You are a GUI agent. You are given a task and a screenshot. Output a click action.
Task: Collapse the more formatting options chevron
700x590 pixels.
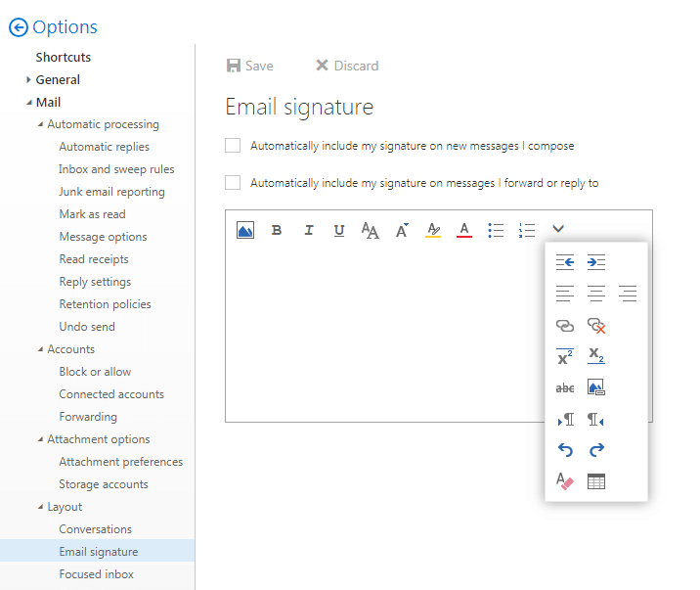[558, 229]
